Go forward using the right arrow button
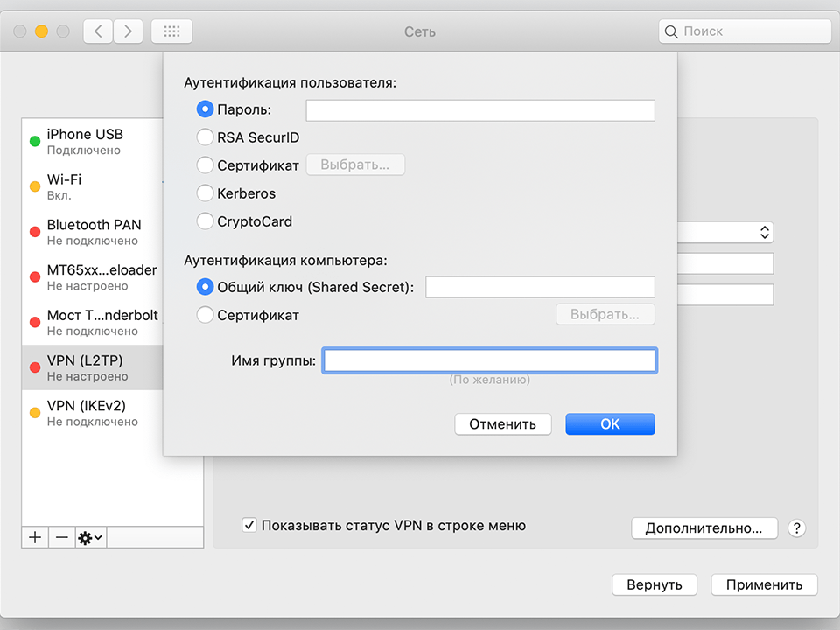Image resolution: width=840 pixels, height=630 pixels. click(128, 31)
